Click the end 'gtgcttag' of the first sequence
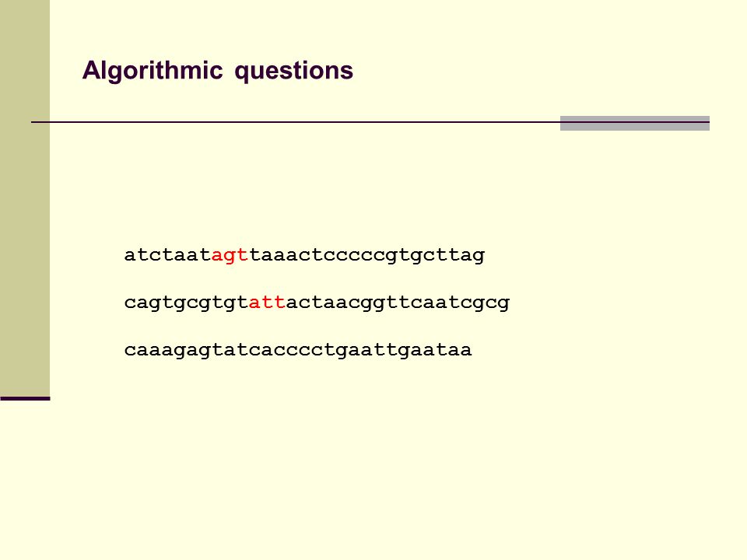Screen dimensions: 747x560 [436, 256]
